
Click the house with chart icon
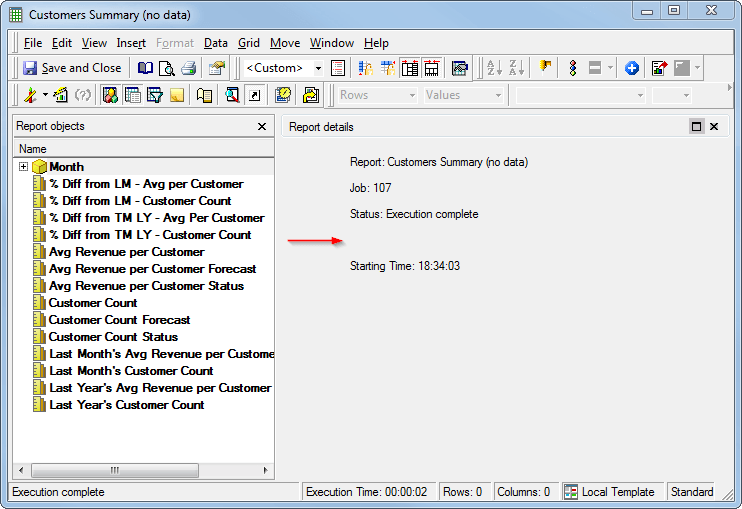coord(60,95)
